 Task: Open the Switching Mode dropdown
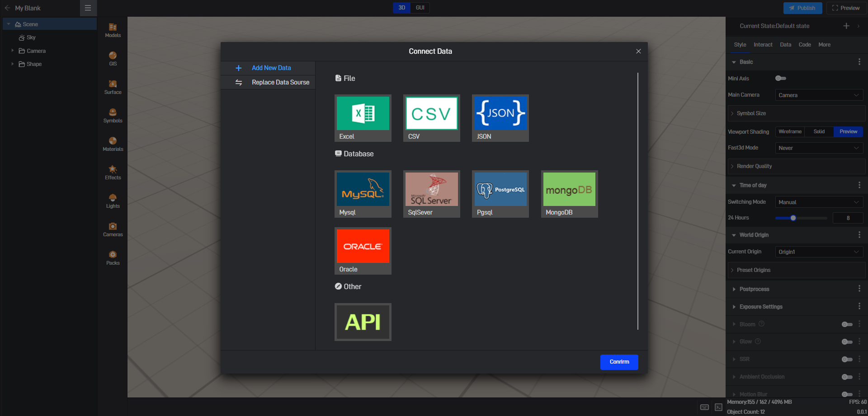(x=819, y=202)
